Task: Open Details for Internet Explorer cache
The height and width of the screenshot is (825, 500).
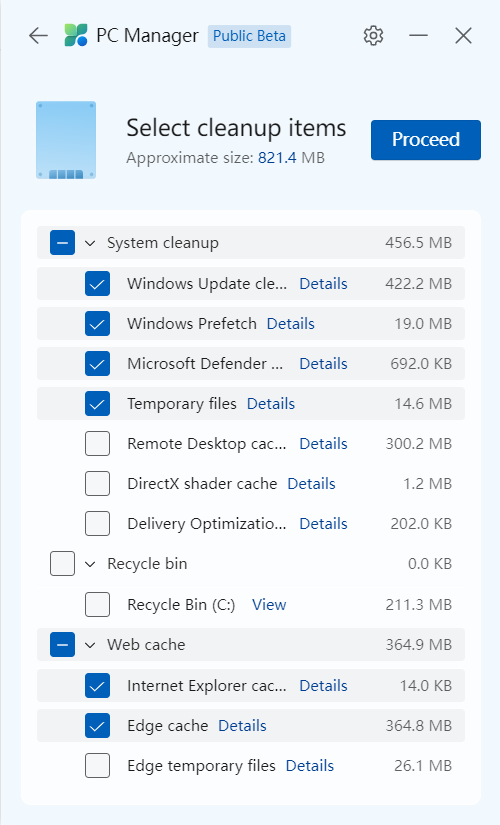Action: [323, 686]
